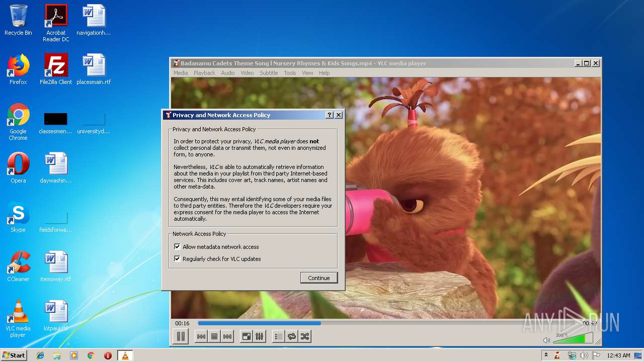Select Google Chrome desktop shortcut

[x=18, y=122]
